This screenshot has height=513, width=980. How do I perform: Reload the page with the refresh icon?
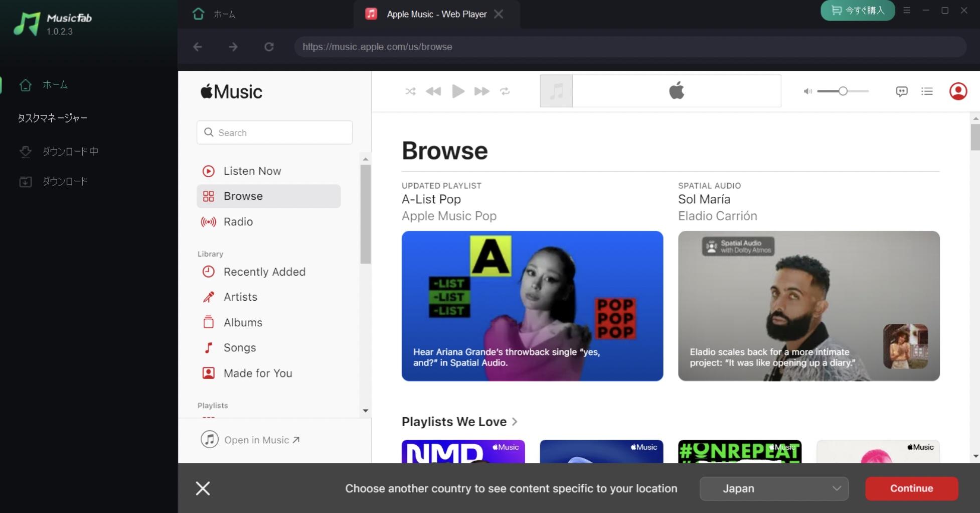tap(269, 47)
